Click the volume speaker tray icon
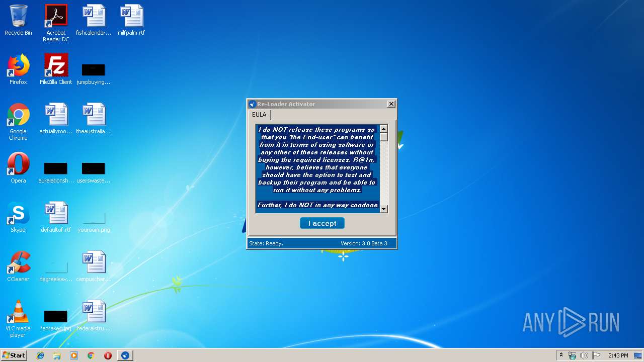 click(x=584, y=355)
